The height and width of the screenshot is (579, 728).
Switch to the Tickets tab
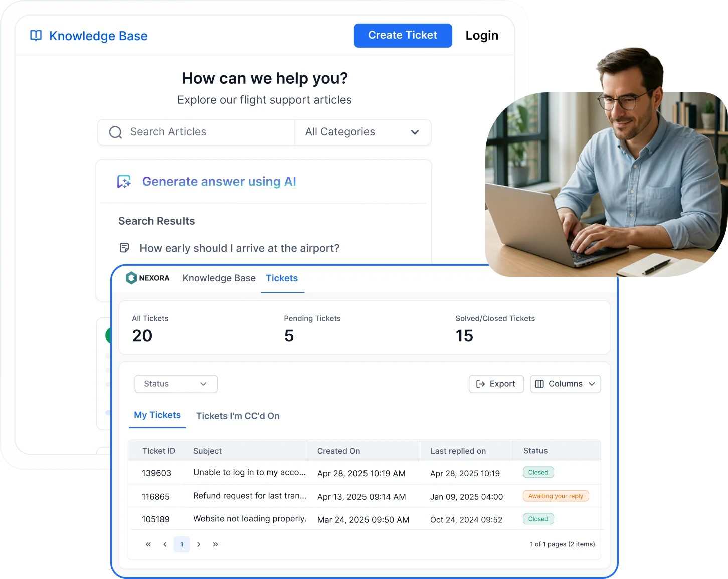tap(282, 278)
